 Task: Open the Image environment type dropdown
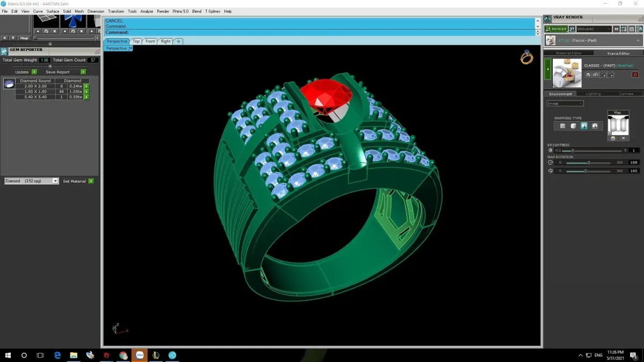click(x=565, y=104)
